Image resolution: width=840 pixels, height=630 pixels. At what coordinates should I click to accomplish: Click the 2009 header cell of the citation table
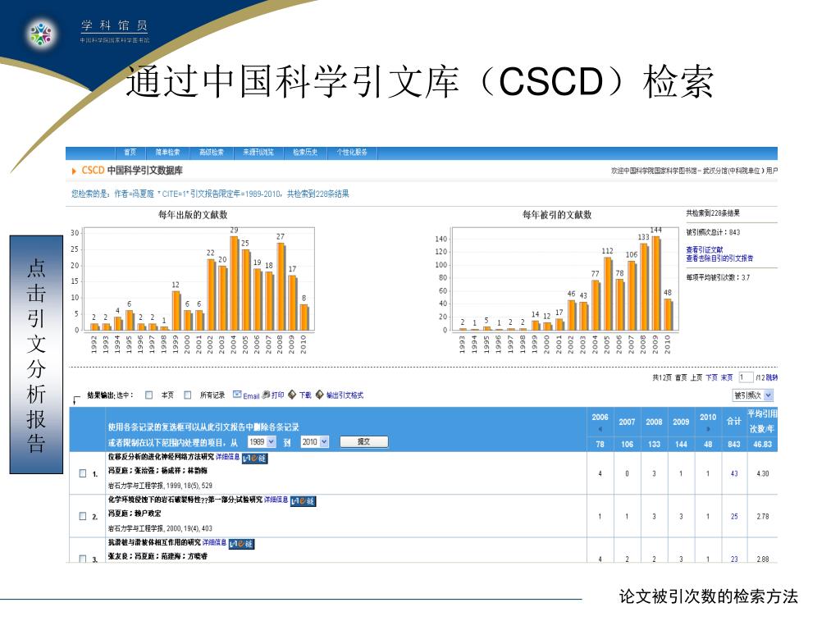tap(681, 422)
